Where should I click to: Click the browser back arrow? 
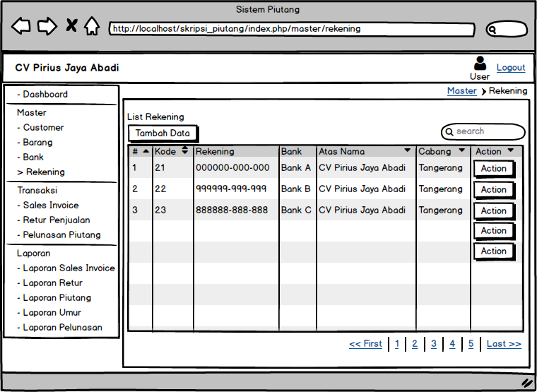click(21, 26)
